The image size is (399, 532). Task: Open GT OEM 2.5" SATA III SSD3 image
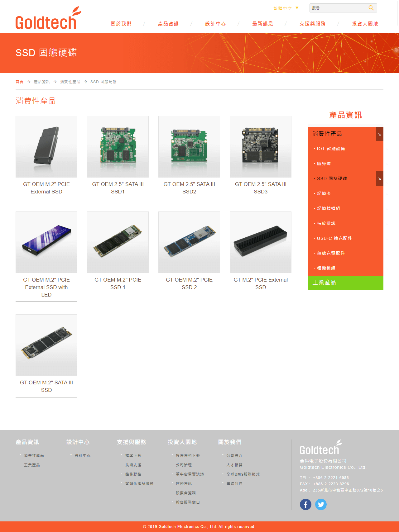click(x=261, y=147)
